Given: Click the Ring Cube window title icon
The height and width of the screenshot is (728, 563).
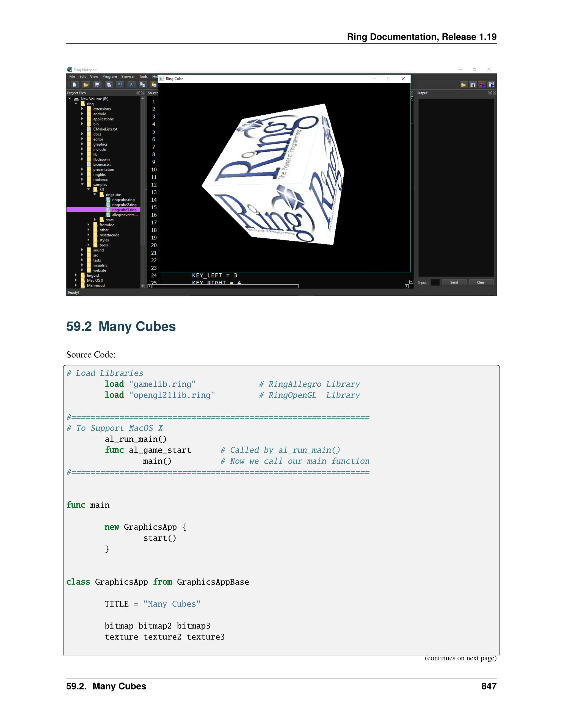Looking at the screenshot, I should 162,79.
